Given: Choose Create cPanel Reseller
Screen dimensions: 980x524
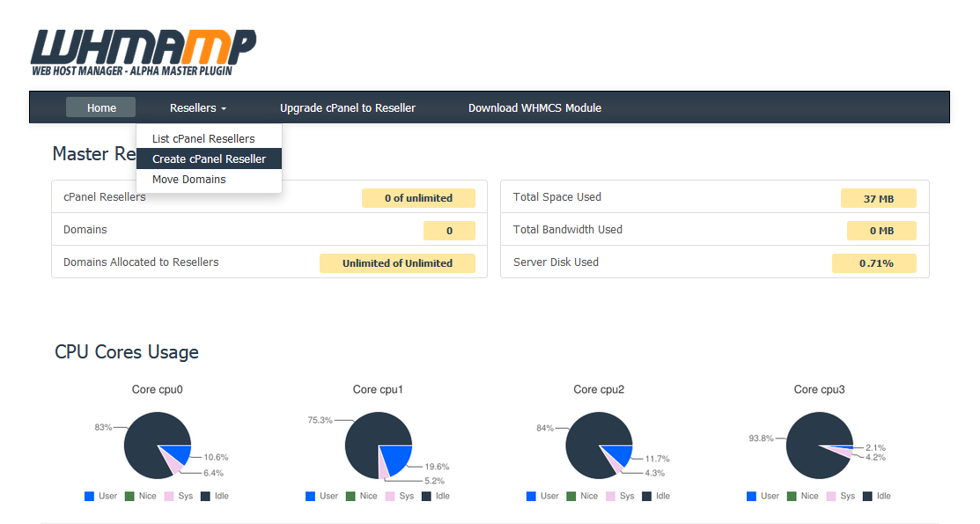Looking at the screenshot, I should pos(209,159).
